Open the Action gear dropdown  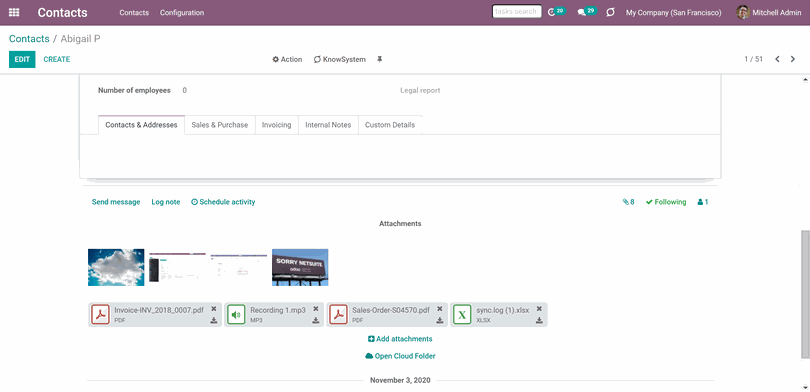tap(287, 59)
